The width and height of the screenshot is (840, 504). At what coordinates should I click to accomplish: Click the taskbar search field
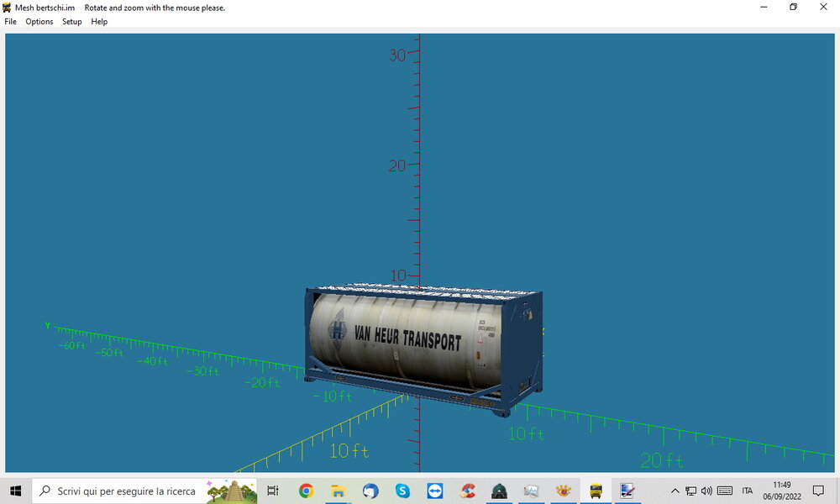[144, 491]
